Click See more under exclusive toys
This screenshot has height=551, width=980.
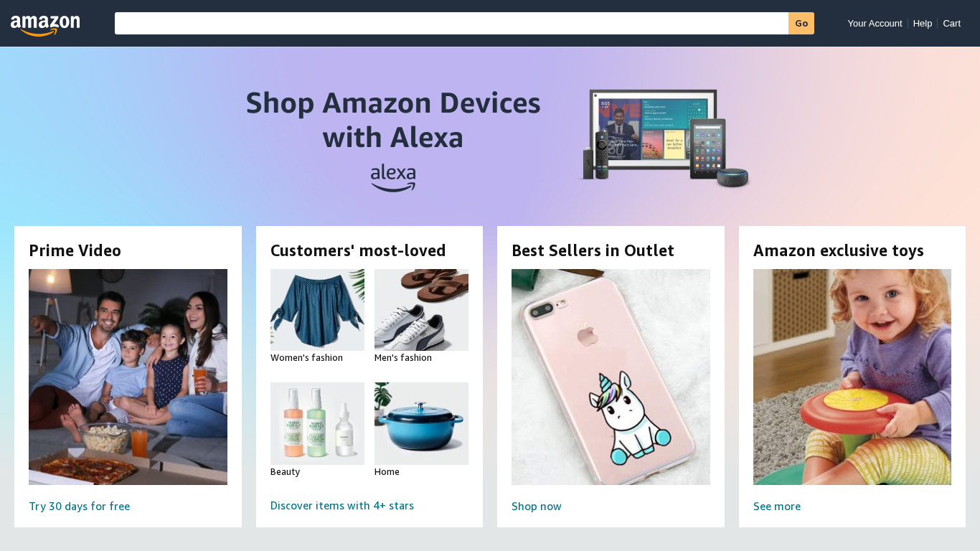777,507
